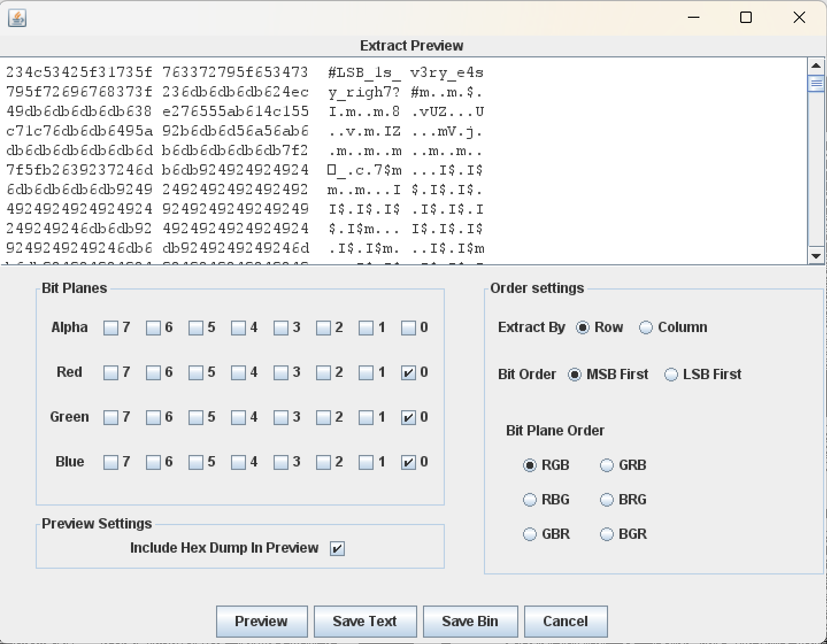Select RBG bit plane order
827x644 pixels.
coord(530,500)
